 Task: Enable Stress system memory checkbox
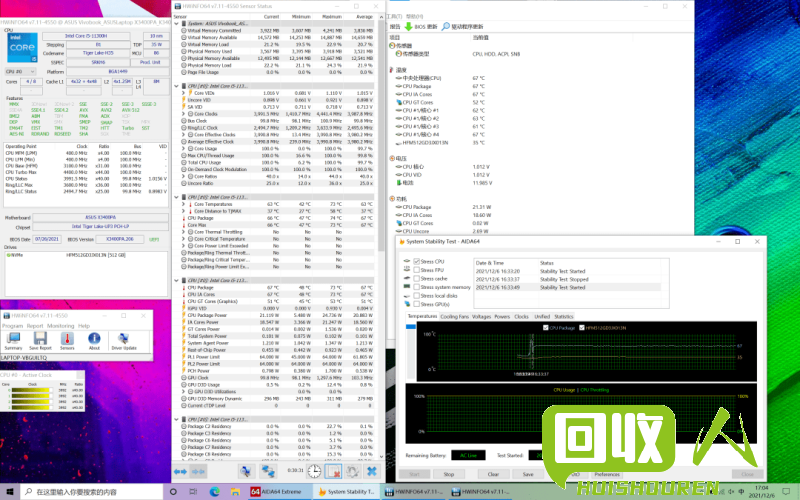click(x=417, y=287)
